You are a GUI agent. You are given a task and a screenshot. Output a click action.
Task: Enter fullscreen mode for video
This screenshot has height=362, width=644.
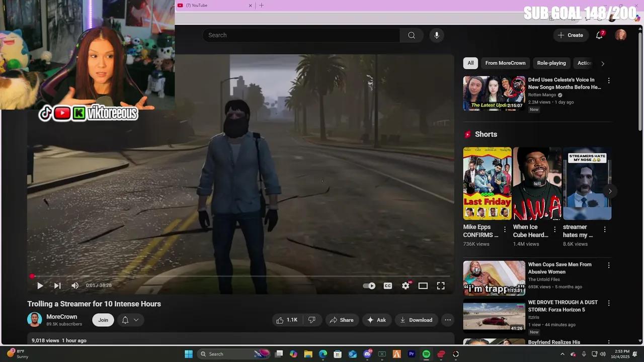pyautogui.click(x=441, y=286)
